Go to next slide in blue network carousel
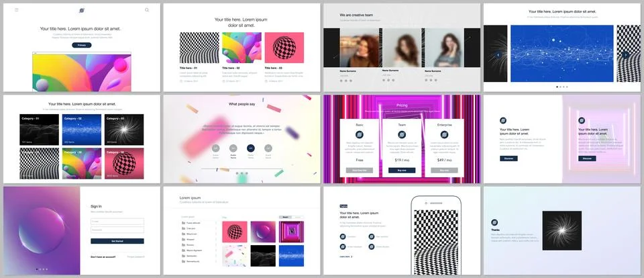Viewport: 644px width, 278px height. point(625,54)
